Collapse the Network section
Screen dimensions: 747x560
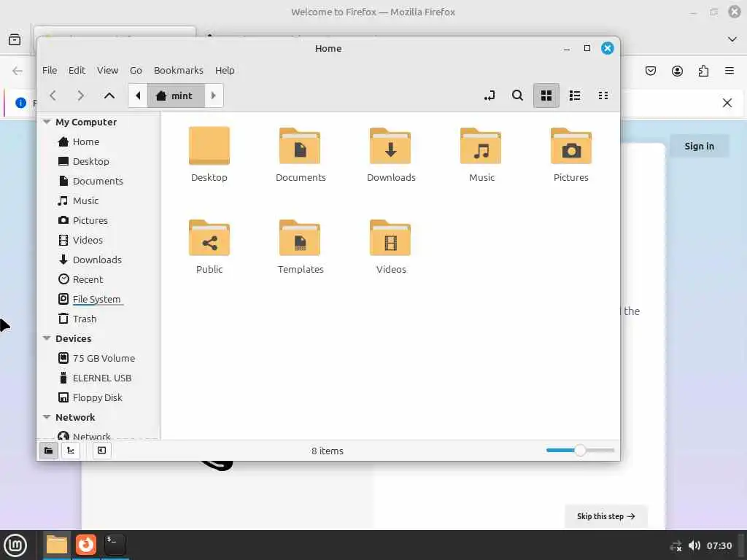[x=47, y=416]
